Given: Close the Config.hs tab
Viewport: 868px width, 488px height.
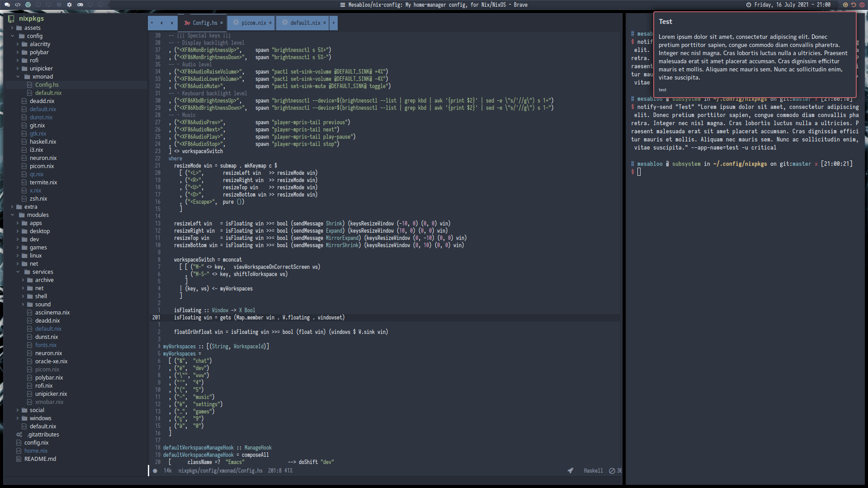Looking at the screenshot, I should (x=222, y=23).
